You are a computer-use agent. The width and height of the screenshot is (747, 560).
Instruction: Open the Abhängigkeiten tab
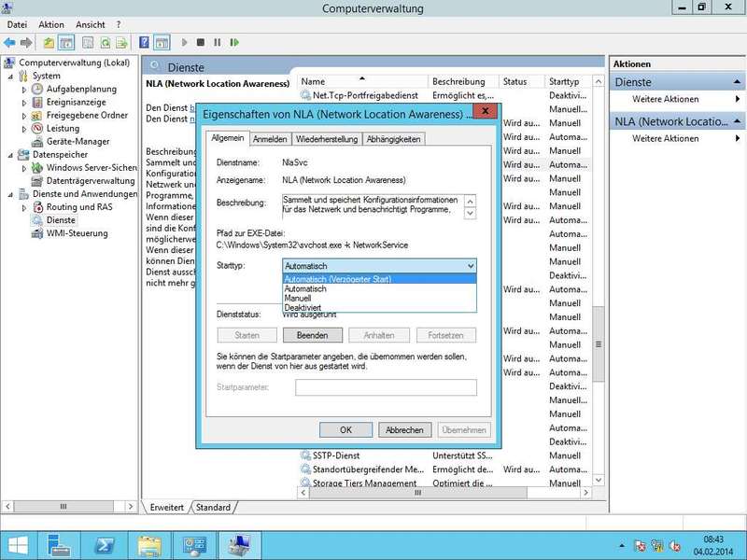point(393,139)
